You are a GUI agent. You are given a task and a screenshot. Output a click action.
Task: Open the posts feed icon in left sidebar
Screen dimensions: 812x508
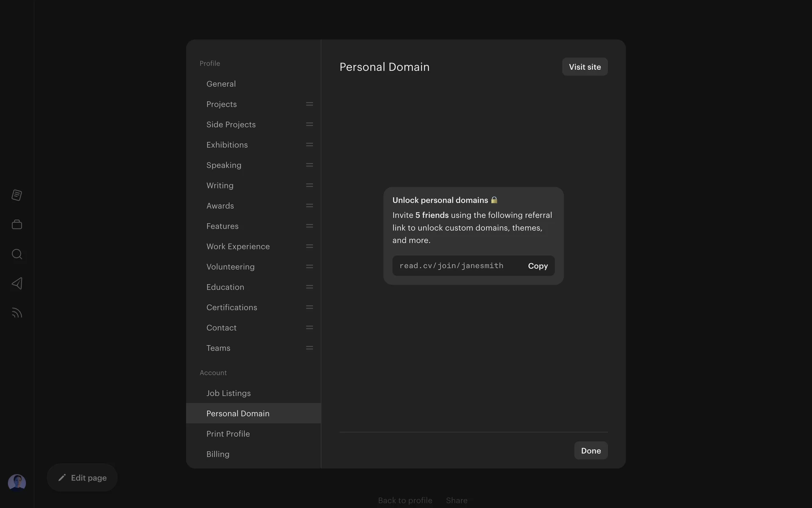click(x=17, y=195)
